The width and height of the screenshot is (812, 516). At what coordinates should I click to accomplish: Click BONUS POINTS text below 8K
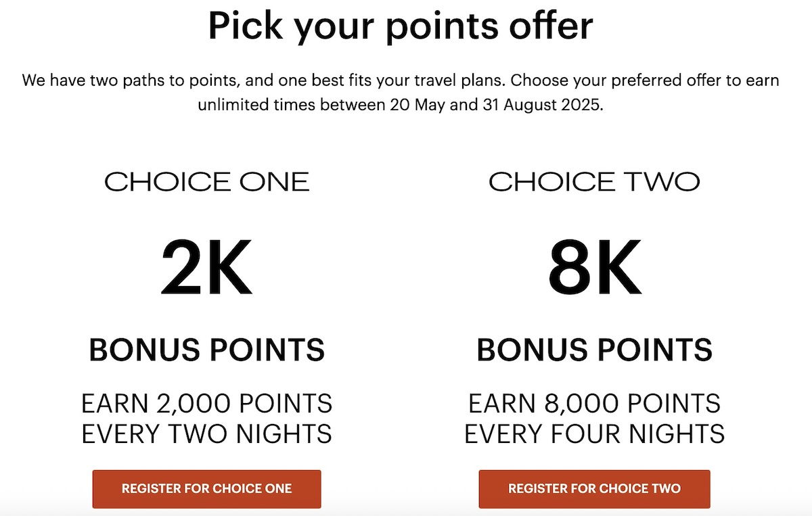(x=594, y=350)
